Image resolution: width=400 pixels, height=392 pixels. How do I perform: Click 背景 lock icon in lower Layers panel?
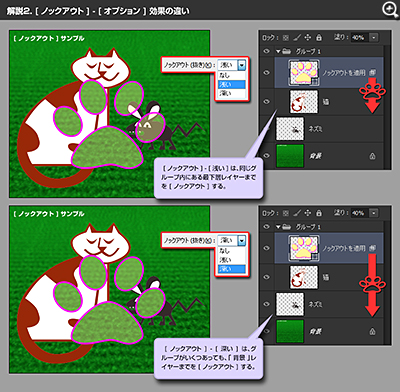372,331
